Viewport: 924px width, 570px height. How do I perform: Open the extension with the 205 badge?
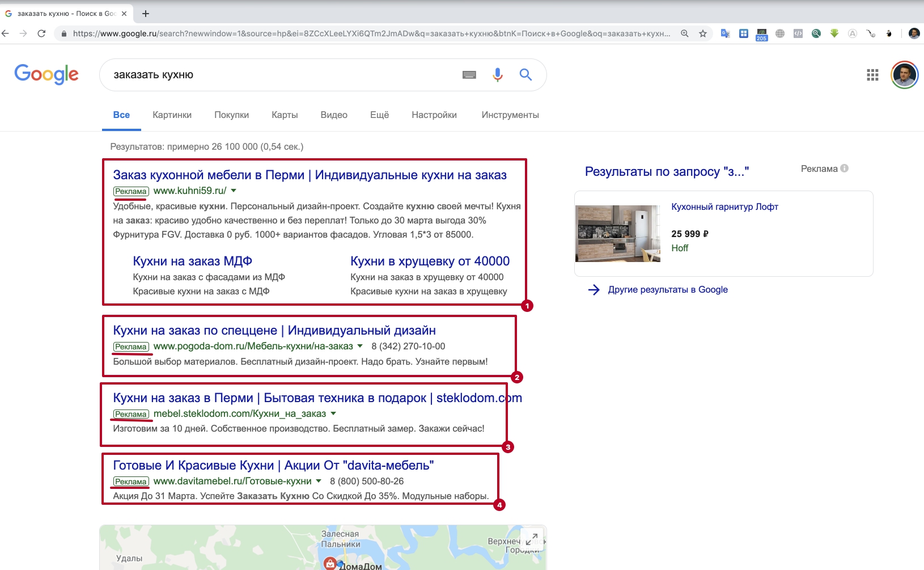point(761,35)
